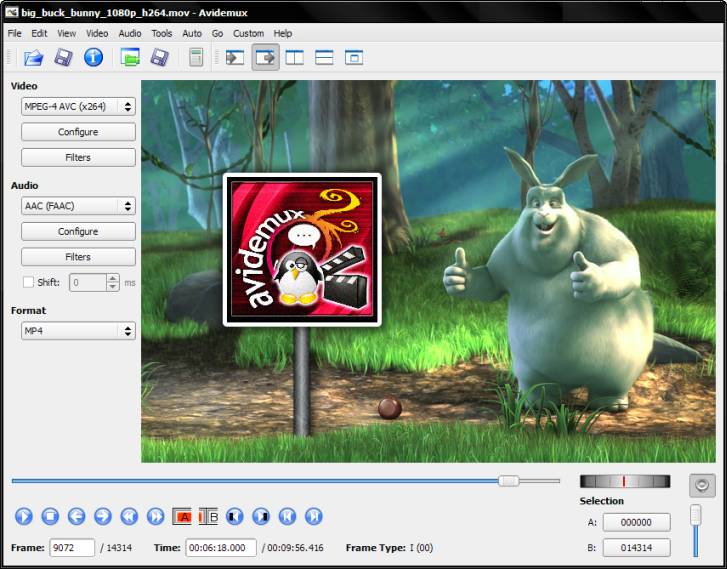Click the audio volume speaker button

(702, 486)
